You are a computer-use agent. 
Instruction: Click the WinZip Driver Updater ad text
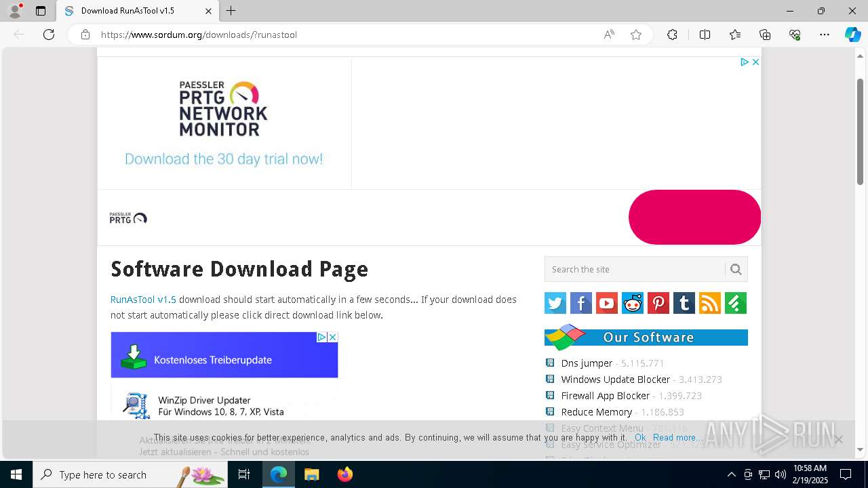[x=221, y=406]
